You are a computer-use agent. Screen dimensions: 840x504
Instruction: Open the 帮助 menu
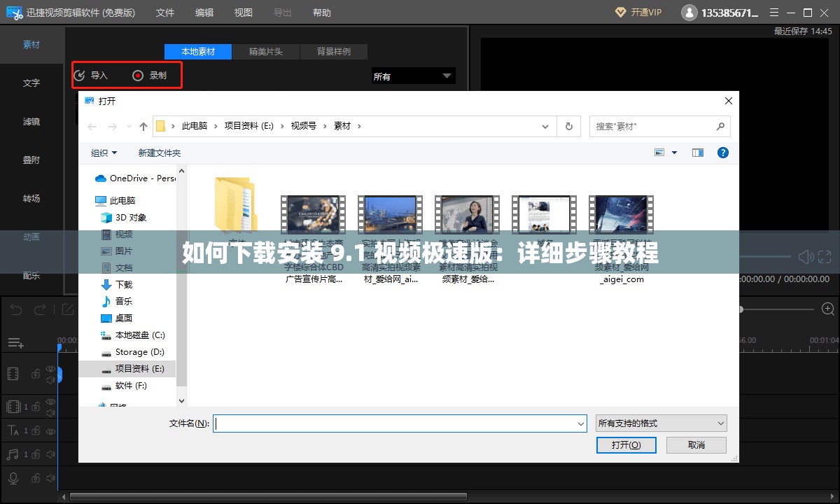(322, 13)
